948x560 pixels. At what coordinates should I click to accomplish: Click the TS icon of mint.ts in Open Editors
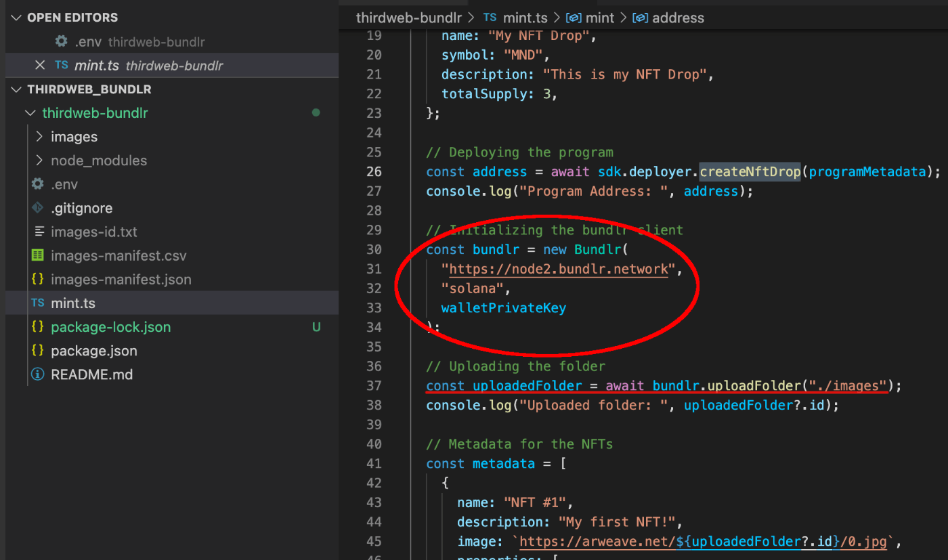(62, 66)
